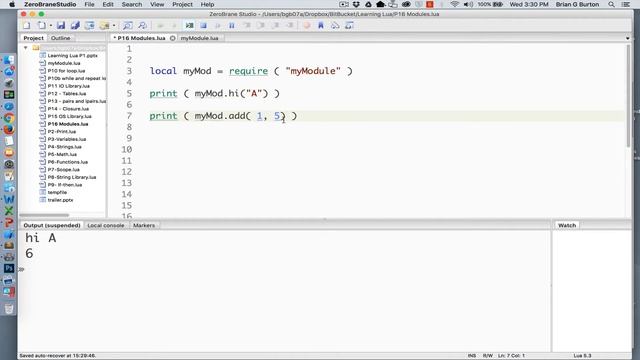The width and height of the screenshot is (640, 360).
Task: Save all open documents
Action: [x=75, y=26]
